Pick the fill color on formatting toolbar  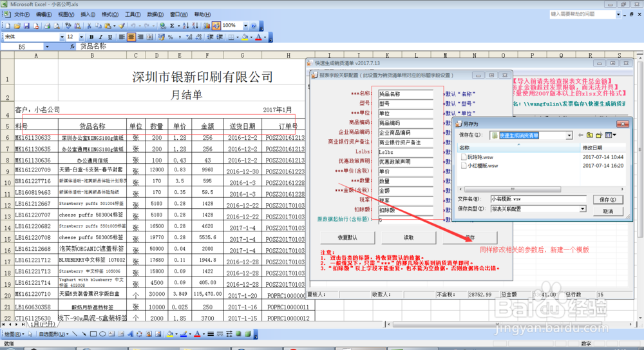coord(245,37)
